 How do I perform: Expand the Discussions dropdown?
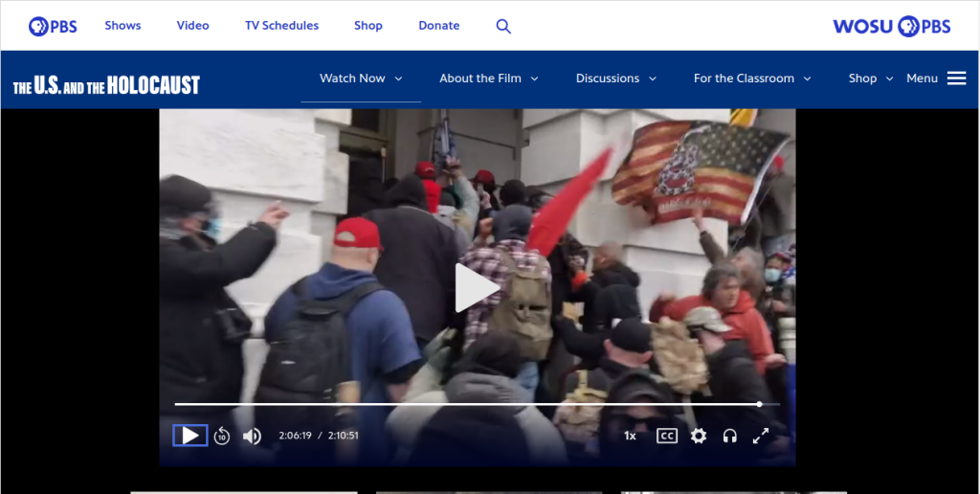(x=616, y=79)
